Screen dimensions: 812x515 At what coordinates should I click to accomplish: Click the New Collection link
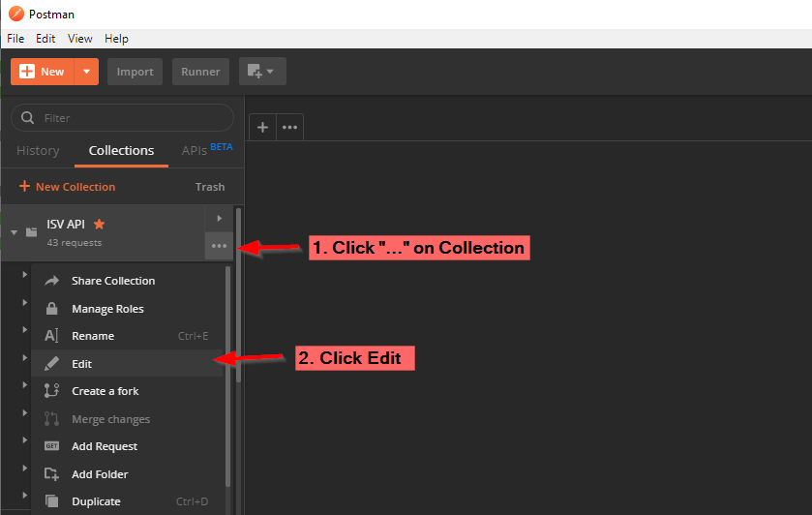coord(68,187)
